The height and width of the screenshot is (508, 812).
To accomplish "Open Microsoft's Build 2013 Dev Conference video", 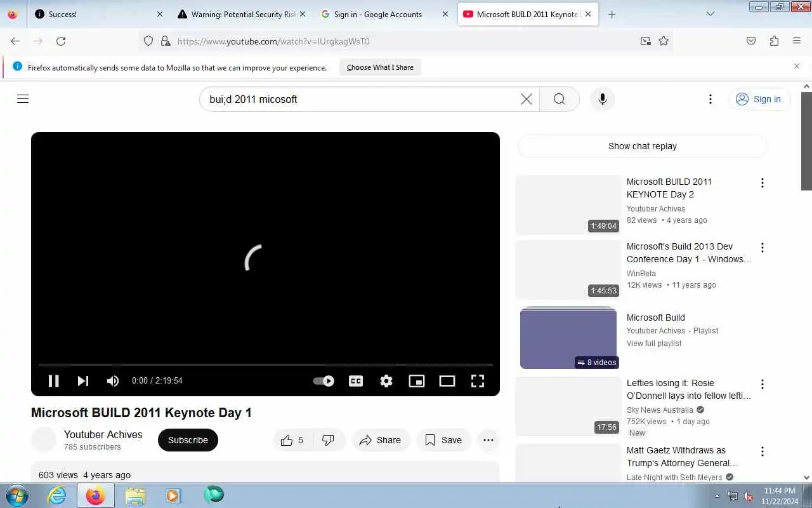I will pos(689,253).
